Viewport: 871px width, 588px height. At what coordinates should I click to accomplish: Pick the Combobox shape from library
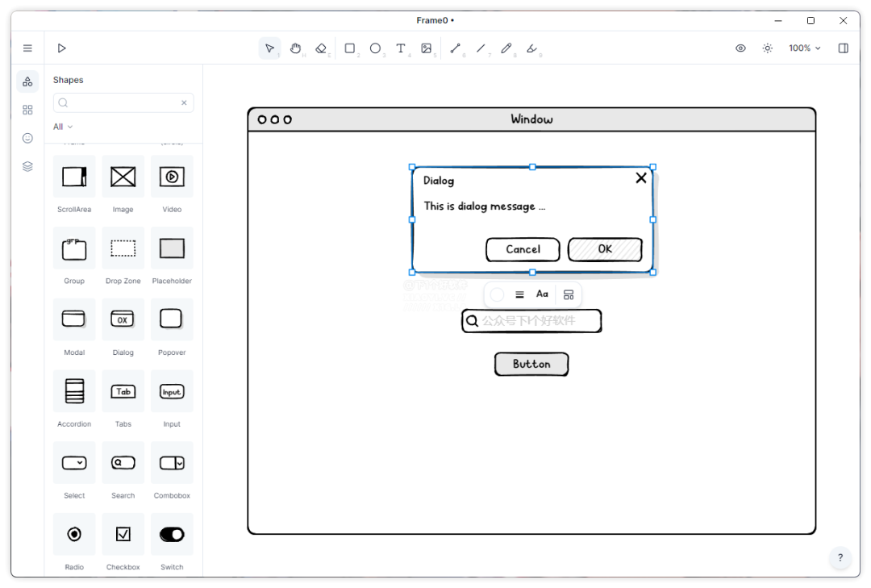tap(172, 463)
